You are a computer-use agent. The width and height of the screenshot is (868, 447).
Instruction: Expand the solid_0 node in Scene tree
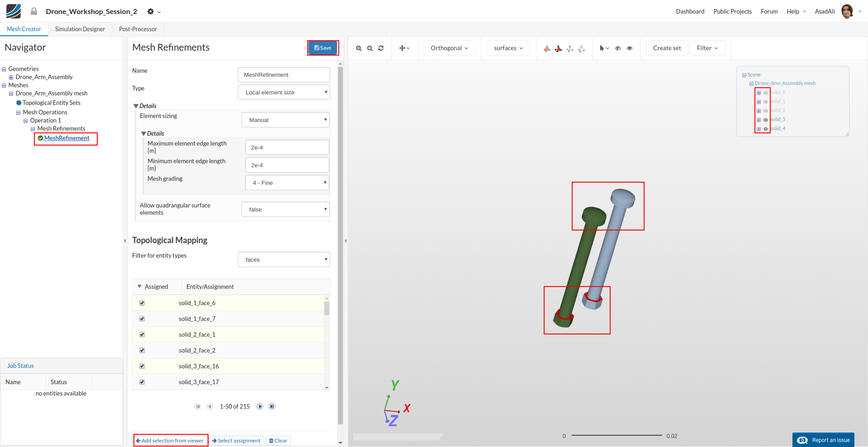tap(759, 93)
